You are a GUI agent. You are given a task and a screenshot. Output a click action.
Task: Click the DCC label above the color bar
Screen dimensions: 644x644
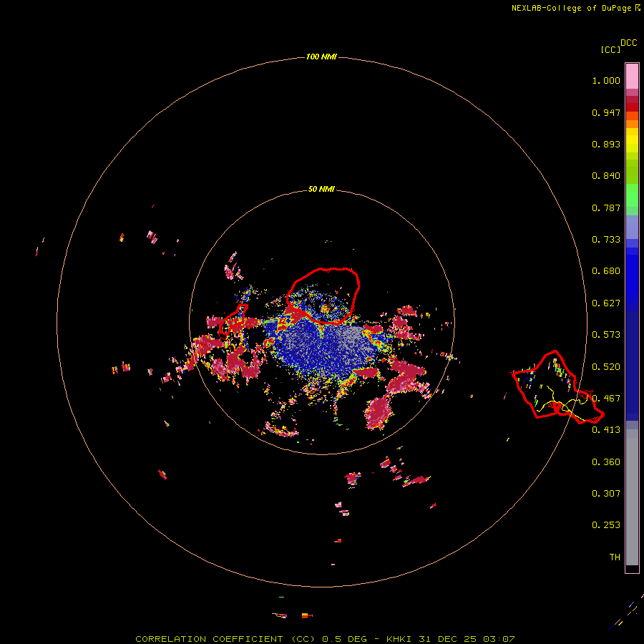(x=628, y=43)
